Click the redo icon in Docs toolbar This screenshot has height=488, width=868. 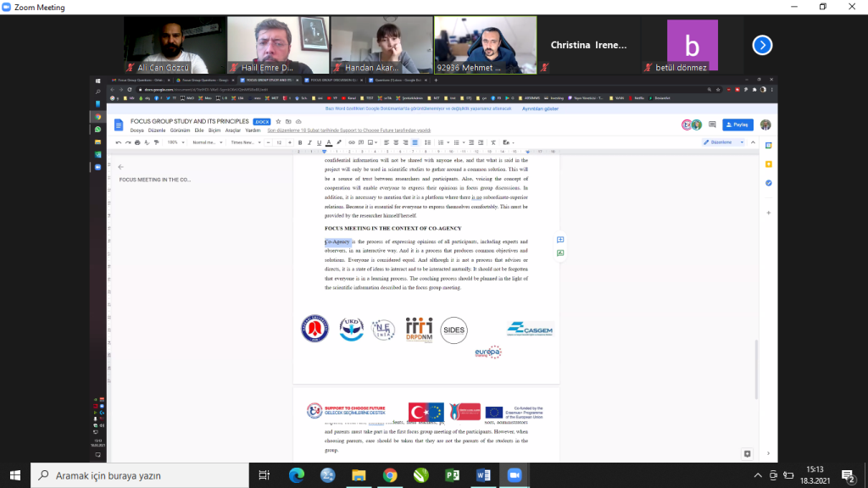click(128, 142)
